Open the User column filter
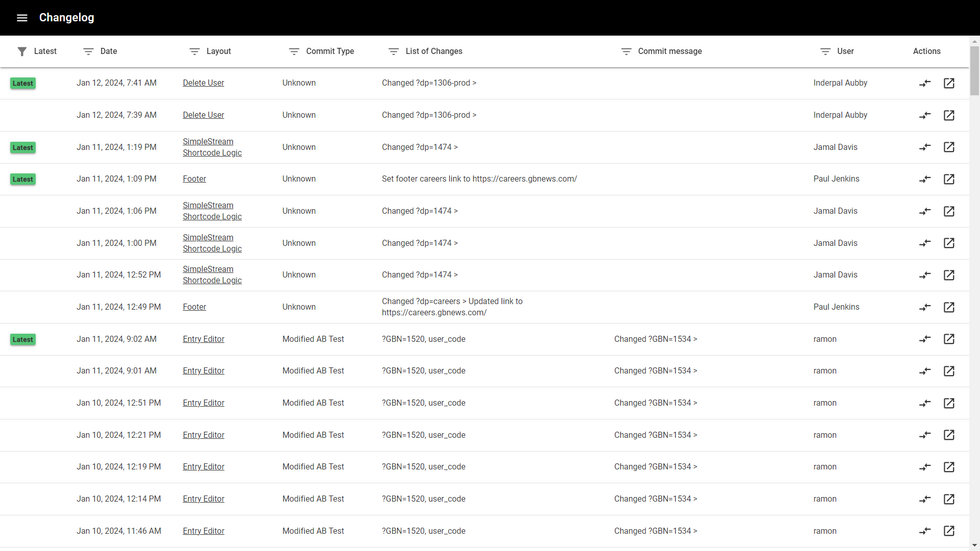 click(825, 52)
